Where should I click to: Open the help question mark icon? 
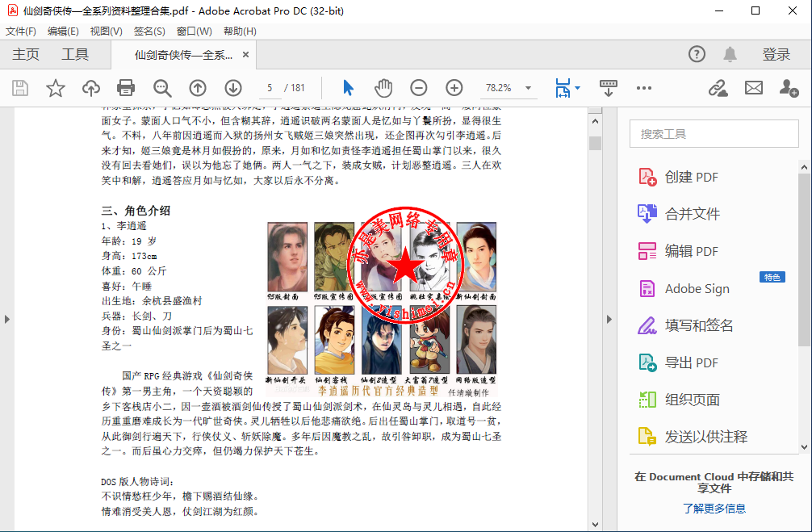tap(697, 54)
